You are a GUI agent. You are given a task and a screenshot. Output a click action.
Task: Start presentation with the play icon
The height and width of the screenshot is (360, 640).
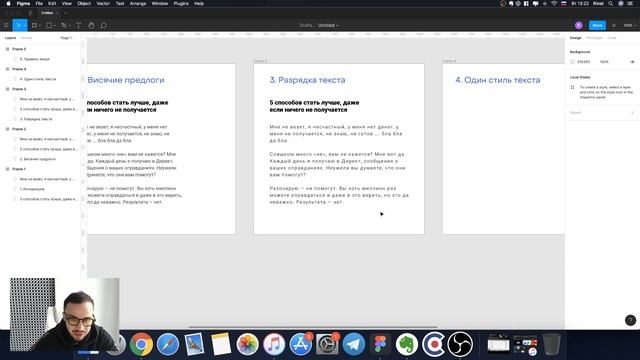click(613, 25)
